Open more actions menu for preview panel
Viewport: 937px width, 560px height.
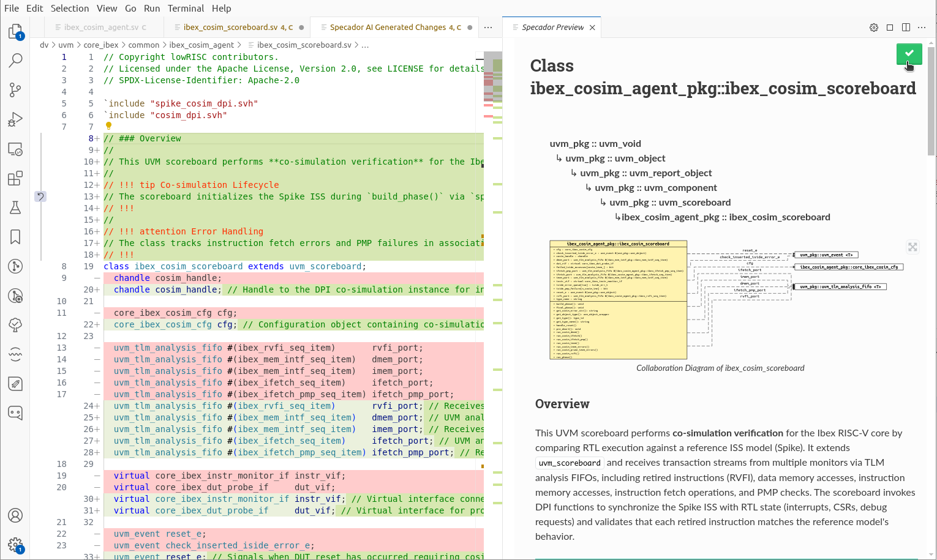point(922,28)
